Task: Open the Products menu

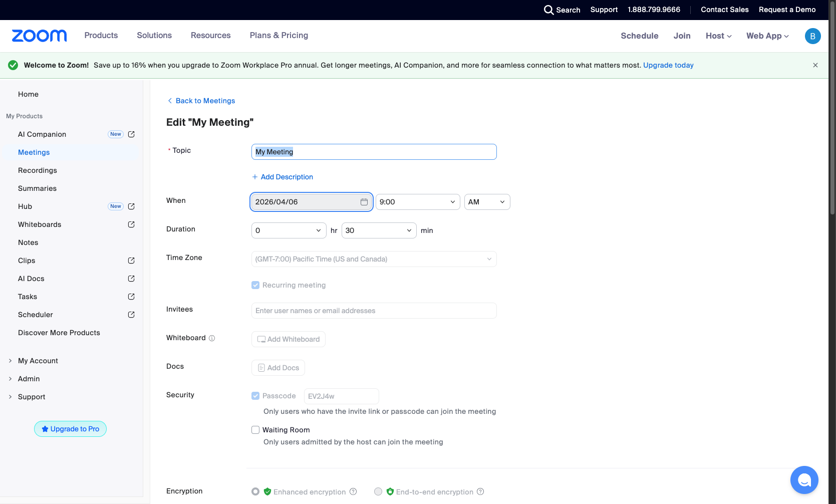Action: tap(101, 36)
